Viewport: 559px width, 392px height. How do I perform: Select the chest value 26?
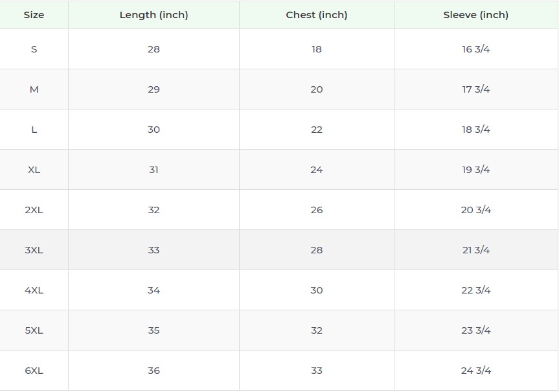point(317,210)
